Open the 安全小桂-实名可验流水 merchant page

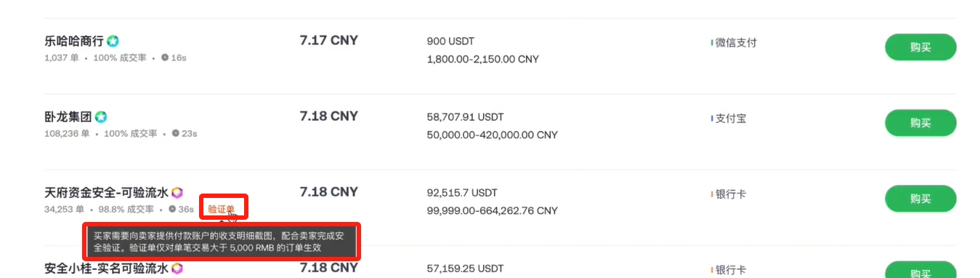(x=106, y=269)
